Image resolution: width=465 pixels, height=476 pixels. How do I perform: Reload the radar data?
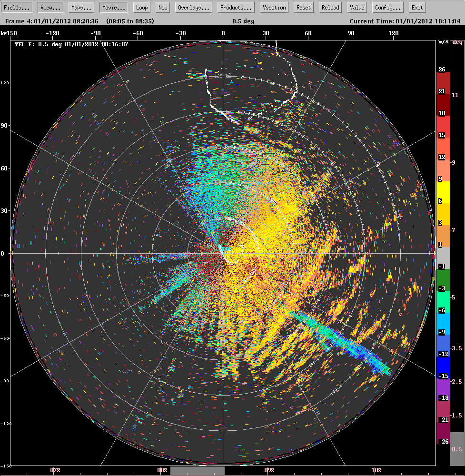330,7
